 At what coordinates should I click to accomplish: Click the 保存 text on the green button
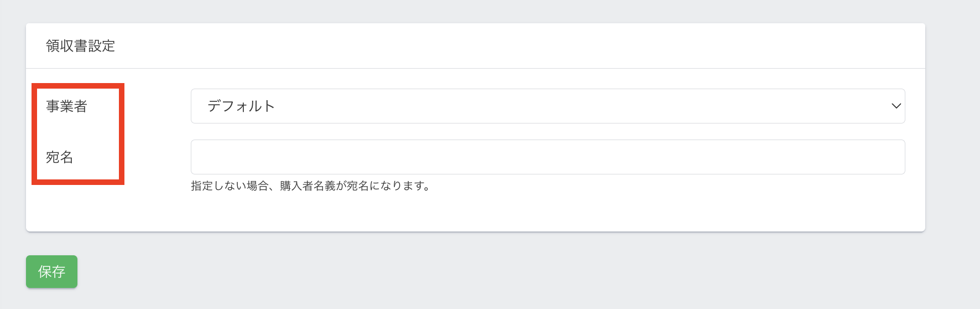tap(51, 271)
